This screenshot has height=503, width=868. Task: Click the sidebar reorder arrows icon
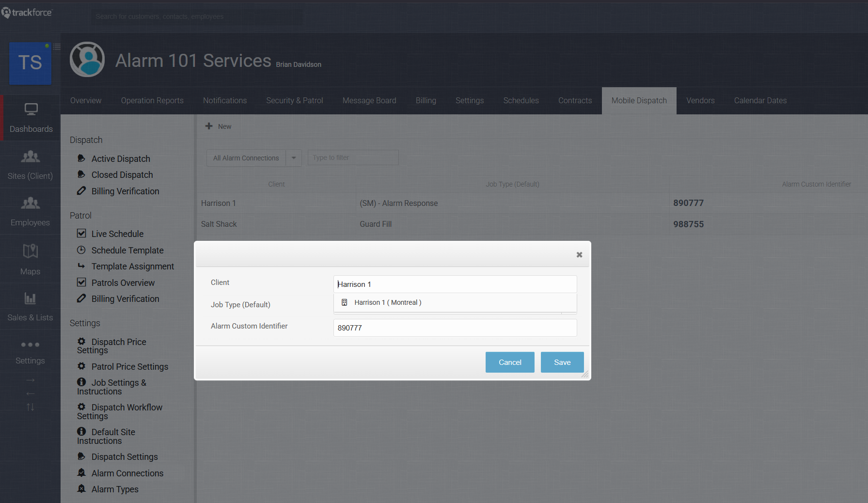point(30,407)
